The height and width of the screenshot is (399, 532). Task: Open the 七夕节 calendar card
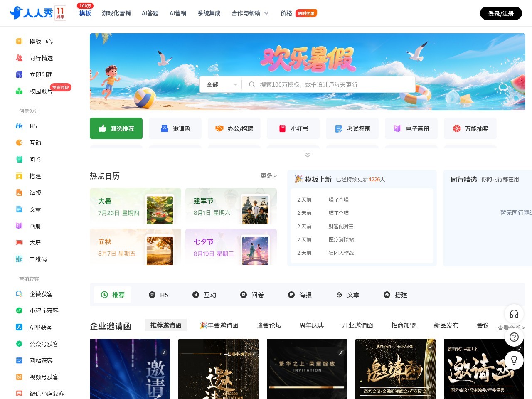click(231, 247)
